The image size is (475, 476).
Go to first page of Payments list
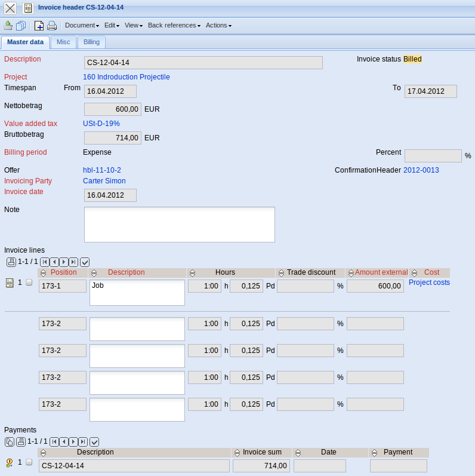coord(54,441)
